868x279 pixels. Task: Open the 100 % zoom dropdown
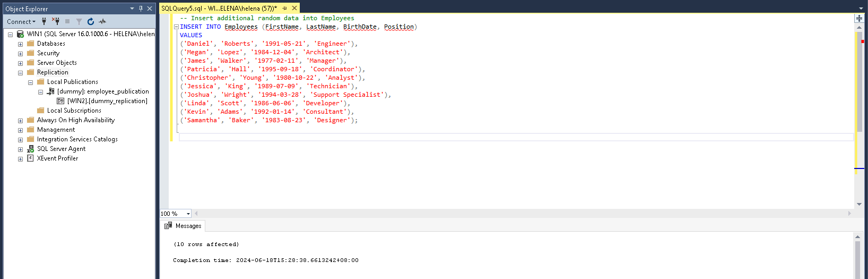188,214
